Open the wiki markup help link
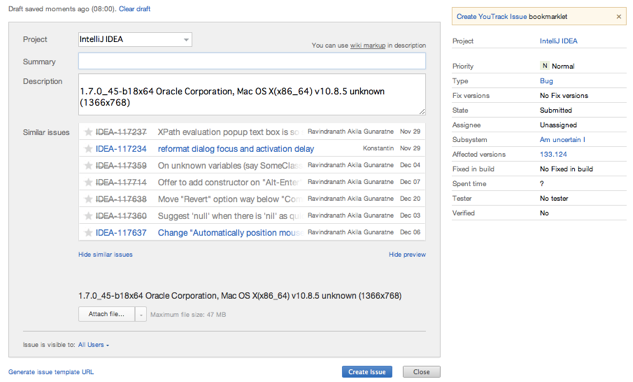The height and width of the screenshot is (382, 633). click(x=367, y=46)
